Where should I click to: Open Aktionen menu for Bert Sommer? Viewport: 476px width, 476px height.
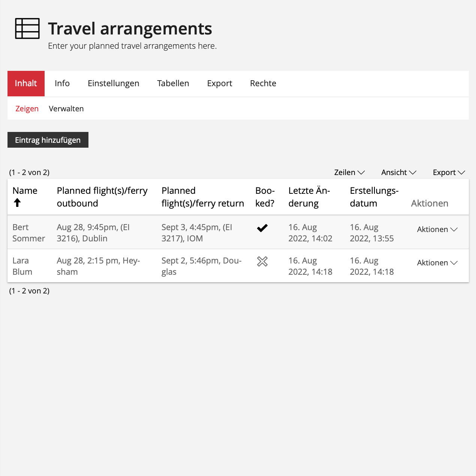pyautogui.click(x=437, y=229)
